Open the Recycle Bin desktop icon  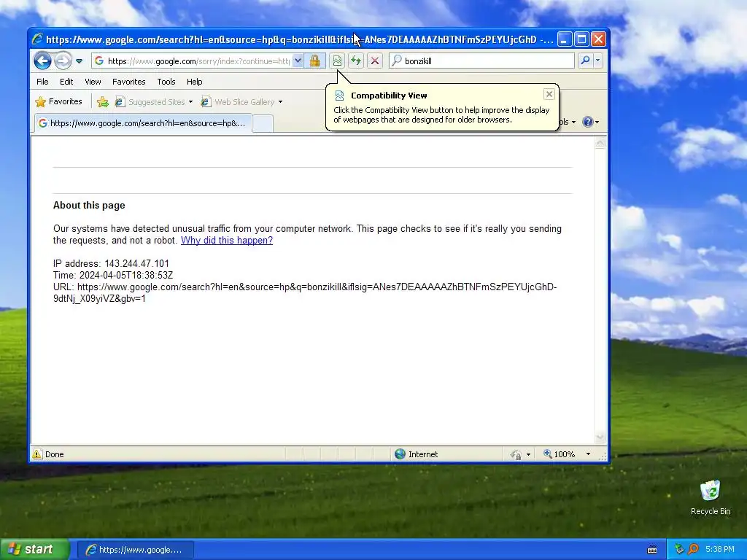pyautogui.click(x=711, y=497)
